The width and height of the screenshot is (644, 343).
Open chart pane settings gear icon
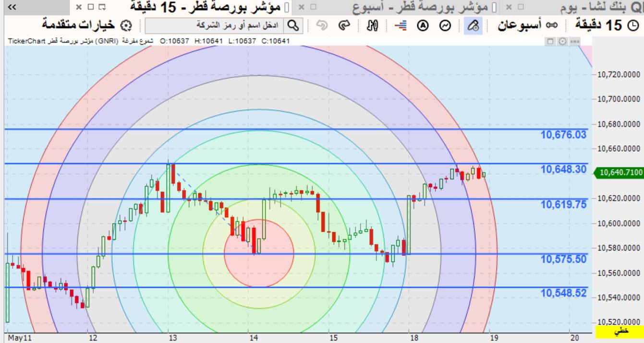562,42
